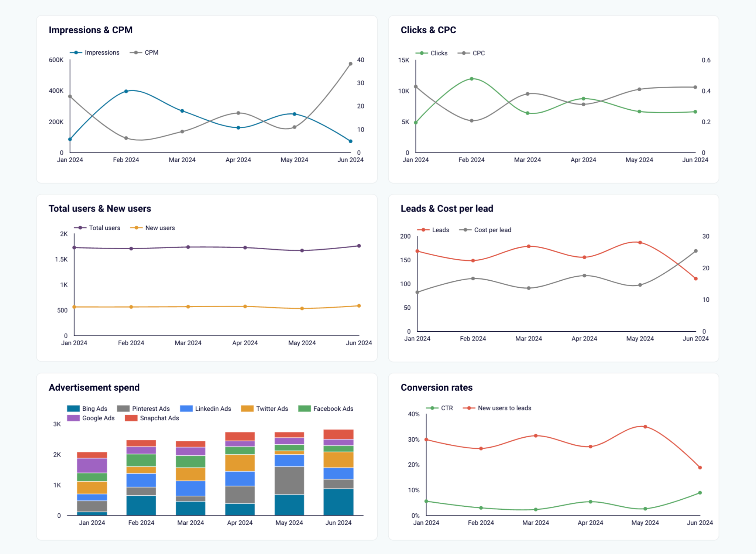Click the New users legend entry
The image size is (756, 554).
tap(159, 228)
